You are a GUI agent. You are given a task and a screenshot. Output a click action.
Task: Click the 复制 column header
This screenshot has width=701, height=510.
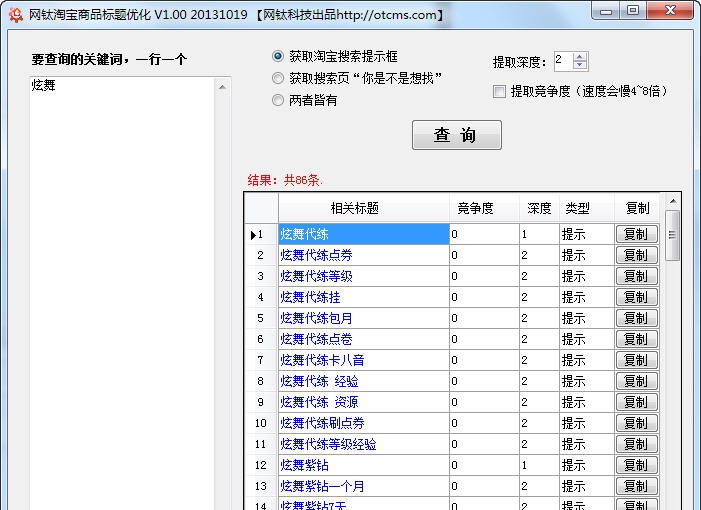coord(637,208)
